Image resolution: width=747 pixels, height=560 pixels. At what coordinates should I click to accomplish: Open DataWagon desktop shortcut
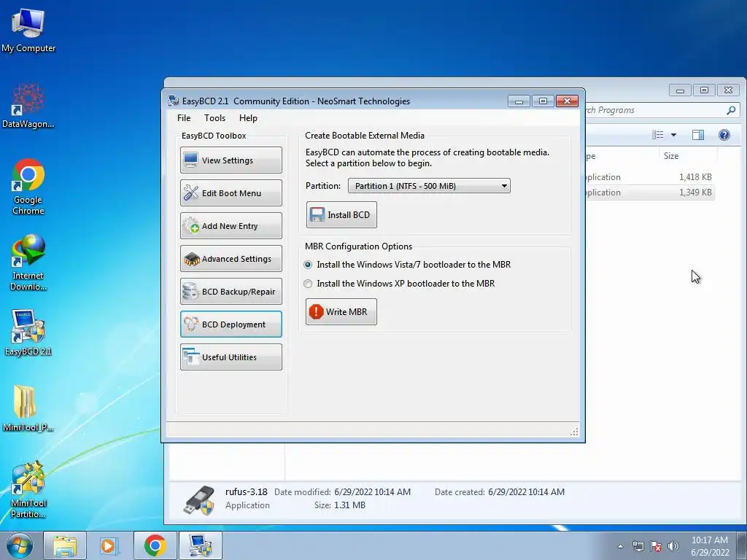[28, 106]
